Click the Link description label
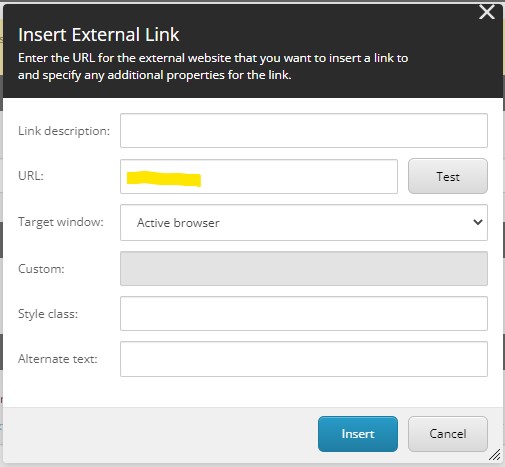Screen dimensions: 505x467 [x=64, y=131]
